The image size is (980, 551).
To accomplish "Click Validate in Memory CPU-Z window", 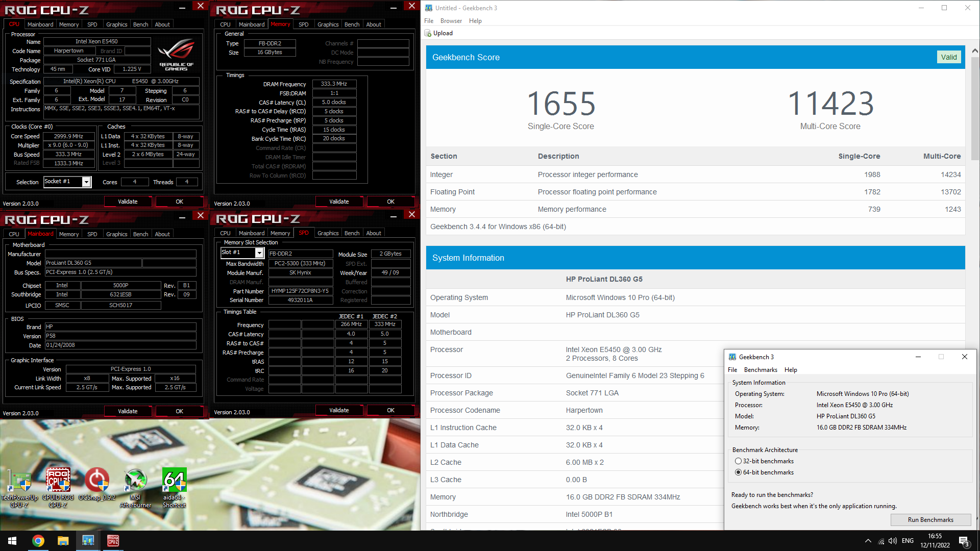I will click(x=339, y=202).
